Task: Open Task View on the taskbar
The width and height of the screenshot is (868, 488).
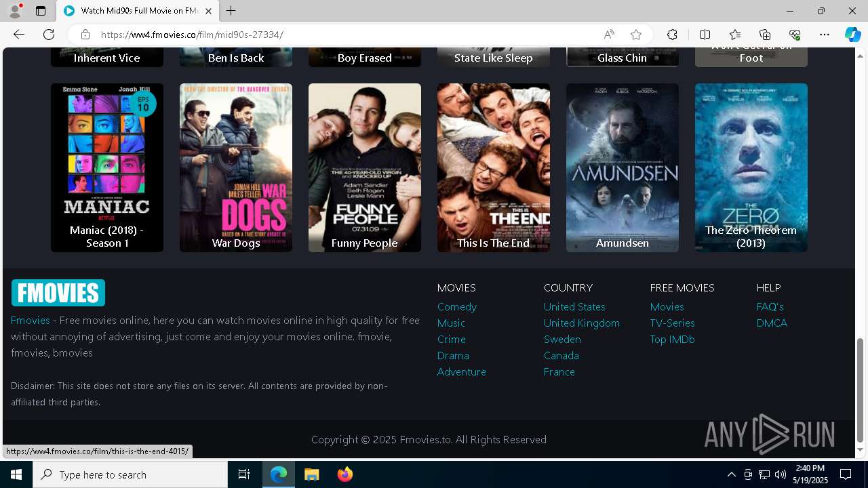Action: point(244,474)
